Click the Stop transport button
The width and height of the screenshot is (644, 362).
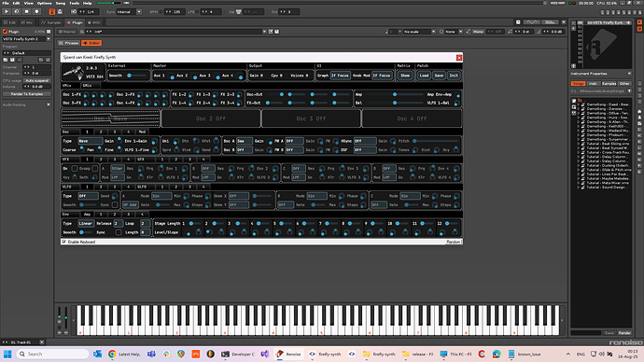(x=27, y=12)
